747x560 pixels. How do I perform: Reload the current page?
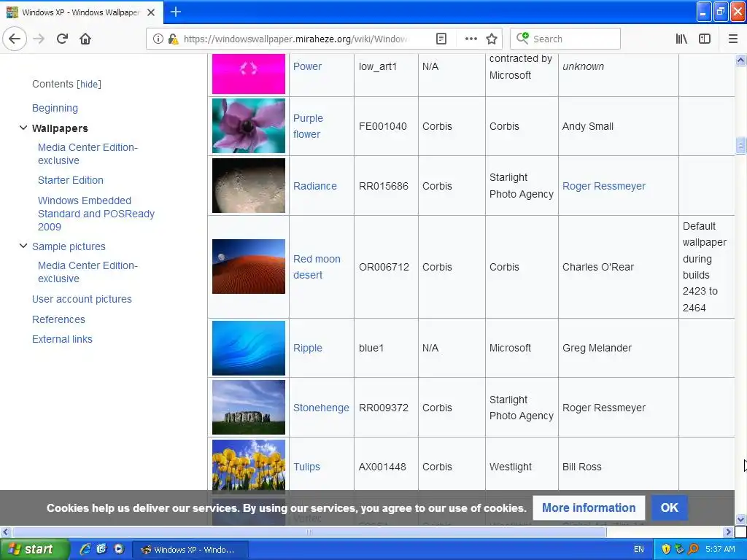click(x=62, y=39)
